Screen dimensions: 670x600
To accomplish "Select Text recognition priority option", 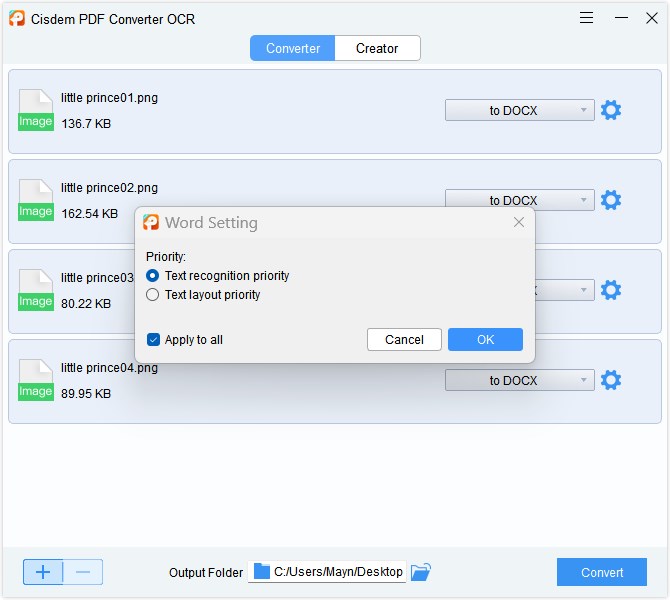I will click(x=217, y=276).
